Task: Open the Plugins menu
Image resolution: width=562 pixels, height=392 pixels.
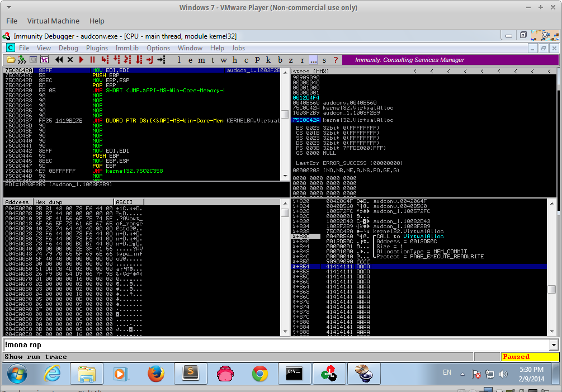Action: (97, 48)
